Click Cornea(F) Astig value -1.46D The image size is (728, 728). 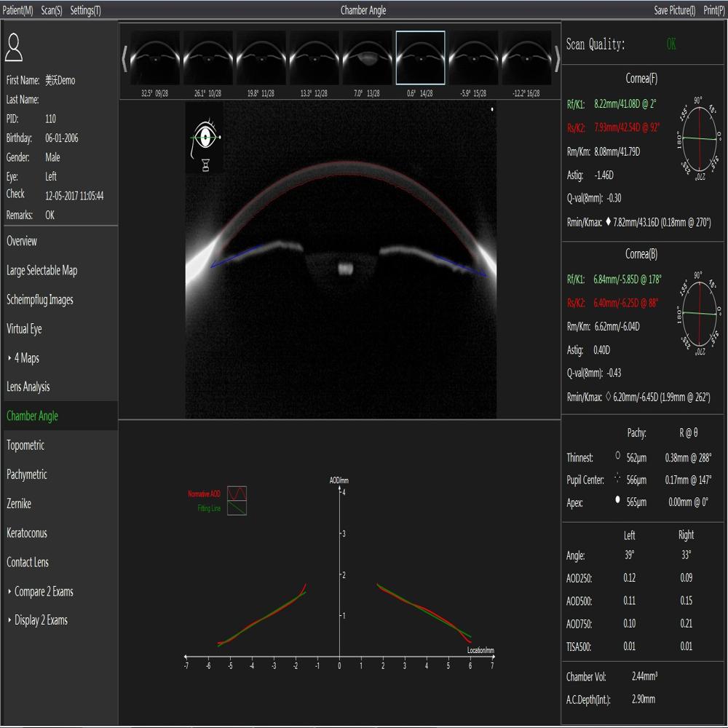[604, 175]
